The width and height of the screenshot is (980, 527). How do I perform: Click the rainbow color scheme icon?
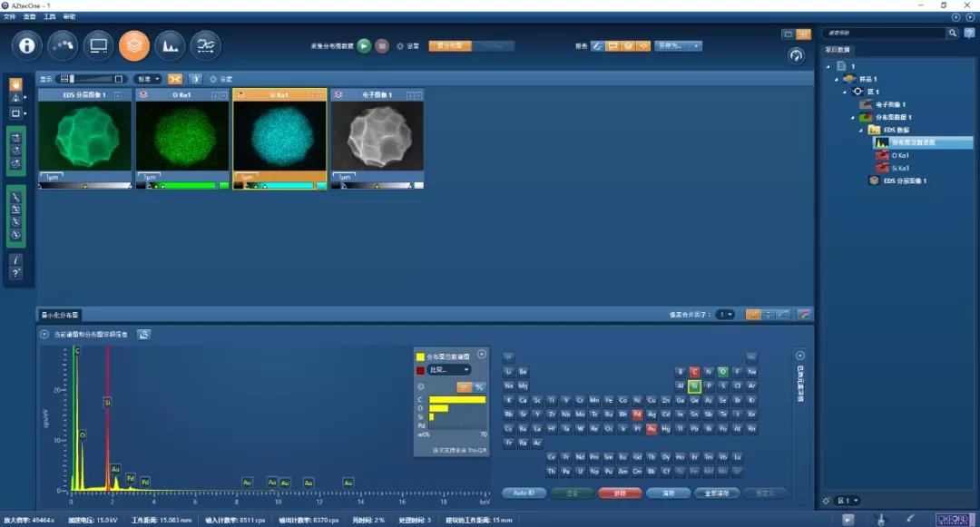[x=804, y=315]
